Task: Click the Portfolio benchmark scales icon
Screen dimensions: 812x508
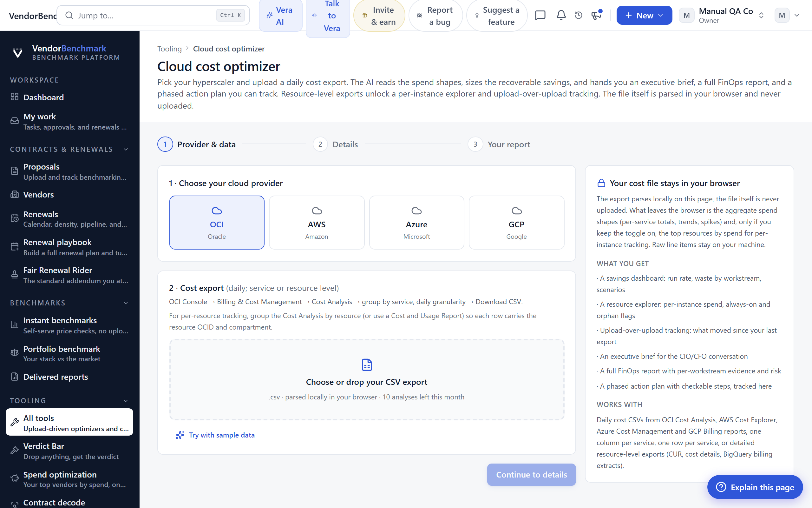Action: click(14, 353)
